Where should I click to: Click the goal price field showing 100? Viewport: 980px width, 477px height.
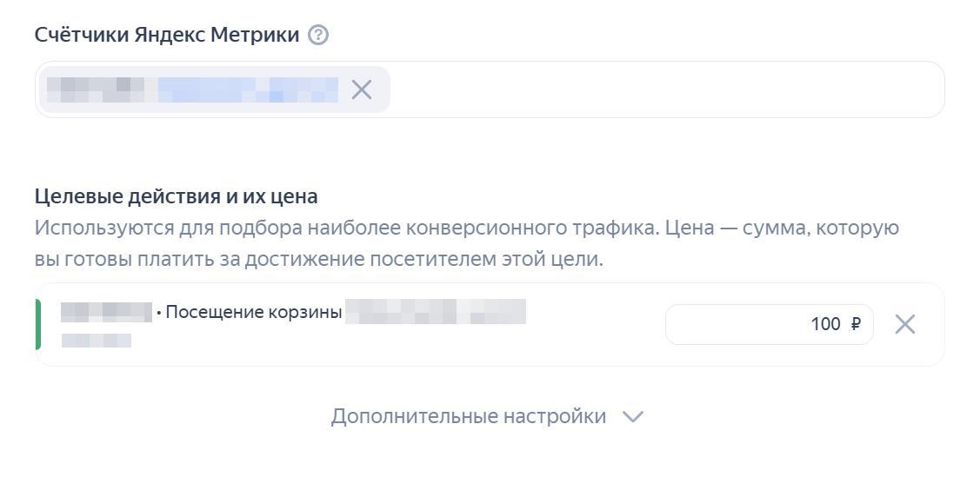755,324
